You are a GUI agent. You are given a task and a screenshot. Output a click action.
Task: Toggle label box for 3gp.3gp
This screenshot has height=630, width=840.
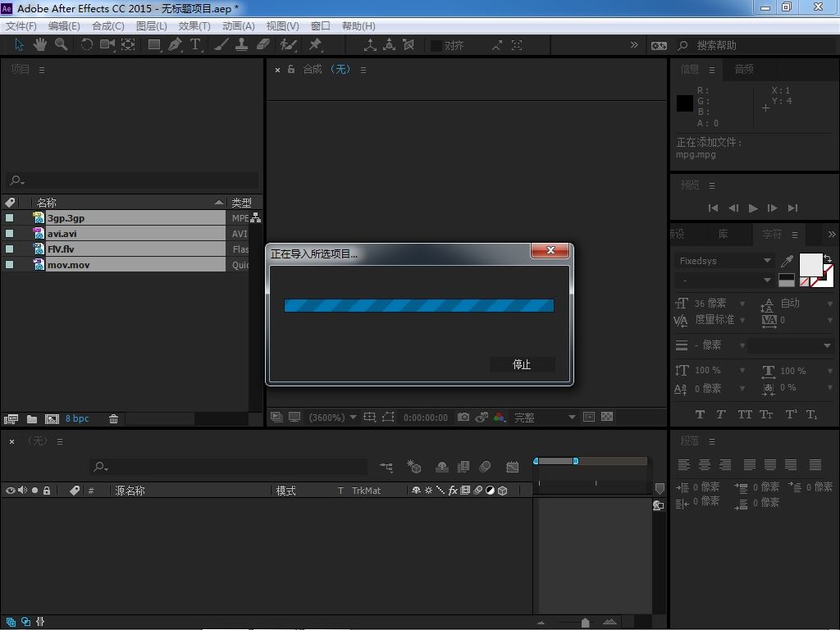tap(9, 217)
